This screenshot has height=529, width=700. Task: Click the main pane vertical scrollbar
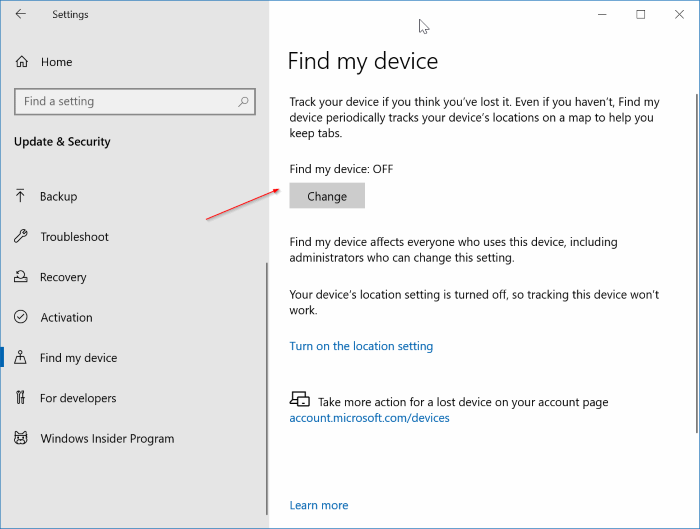click(697, 263)
